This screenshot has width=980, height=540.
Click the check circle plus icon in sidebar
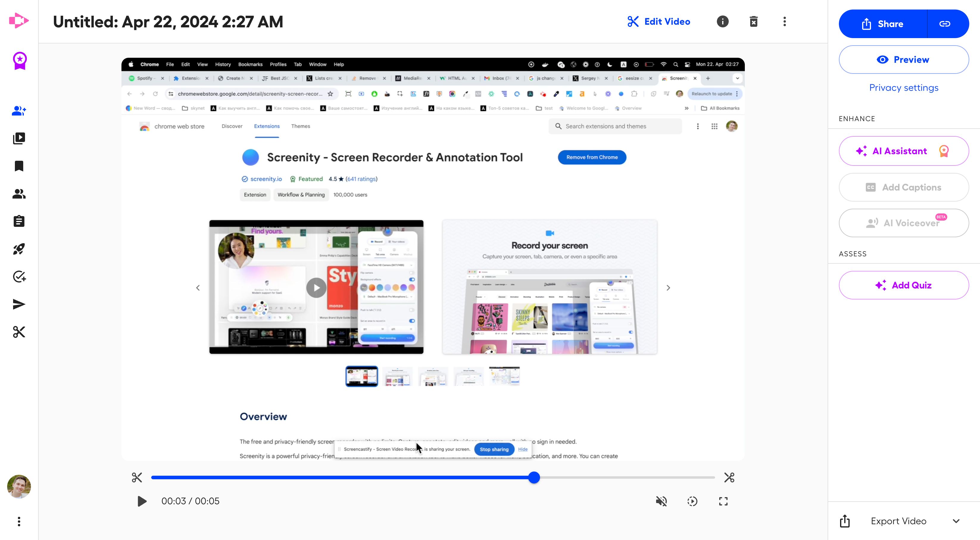(x=19, y=277)
